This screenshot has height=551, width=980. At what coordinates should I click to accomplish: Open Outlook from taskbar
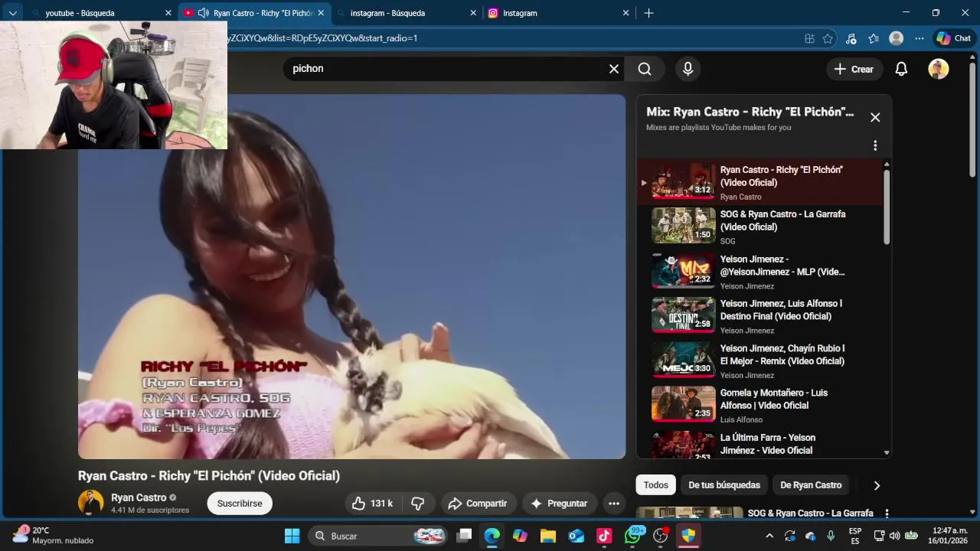pyautogui.click(x=577, y=536)
